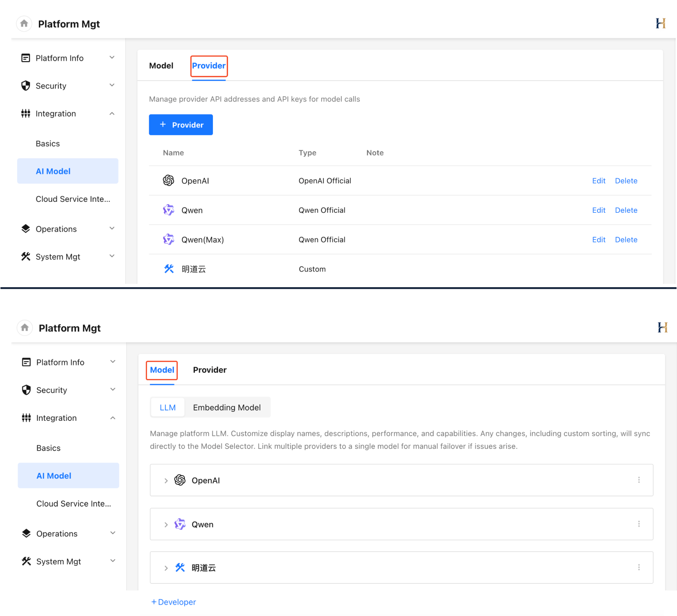
Task: Collapse Integration chevron in Model-tab screenshot
Action: [x=113, y=417]
